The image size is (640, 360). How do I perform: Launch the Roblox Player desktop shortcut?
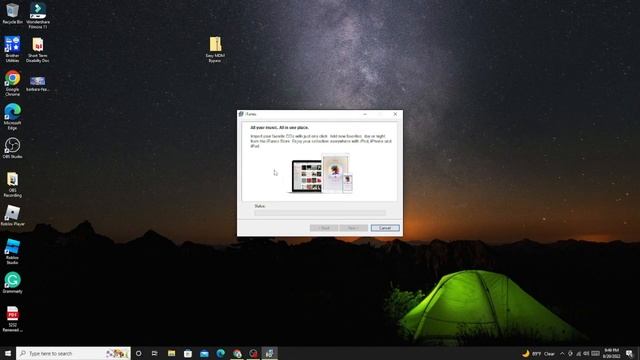point(13,215)
